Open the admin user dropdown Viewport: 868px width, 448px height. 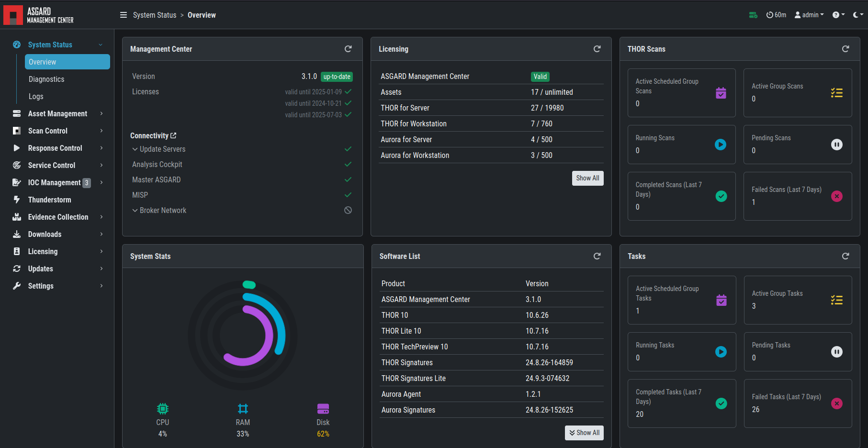point(809,15)
